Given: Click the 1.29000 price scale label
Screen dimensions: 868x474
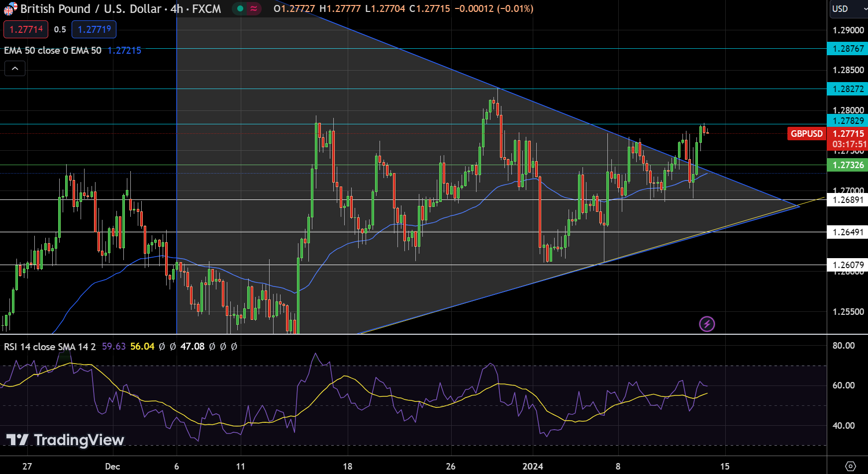Looking at the screenshot, I should click(848, 30).
